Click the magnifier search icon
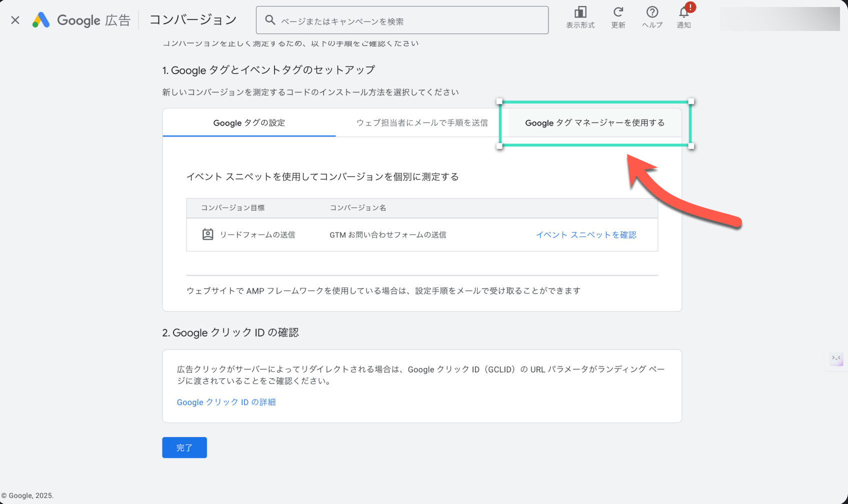Screen dimensions: 848x504 tap(270, 20)
